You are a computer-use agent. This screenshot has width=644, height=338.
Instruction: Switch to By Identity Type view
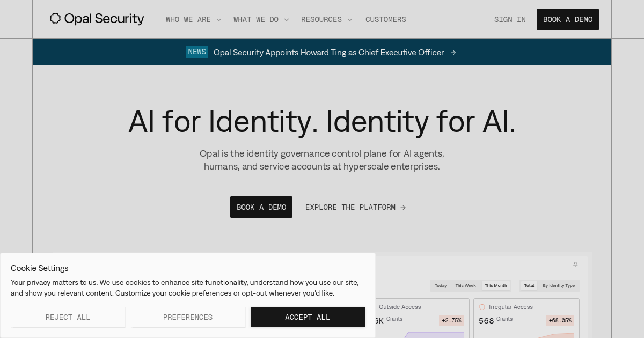click(559, 285)
